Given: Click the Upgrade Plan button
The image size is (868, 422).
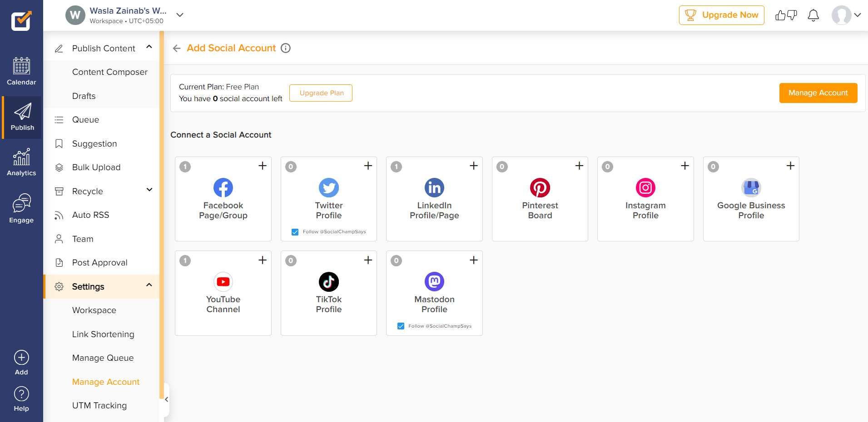Looking at the screenshot, I should click(x=321, y=93).
